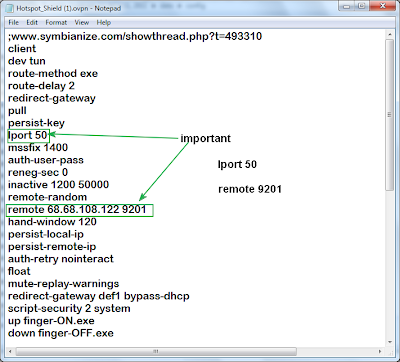Maximize the Notepad window

pos(362,6)
